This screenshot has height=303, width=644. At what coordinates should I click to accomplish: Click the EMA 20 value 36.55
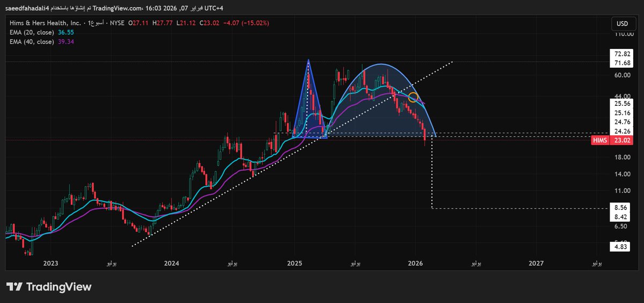[x=65, y=32]
